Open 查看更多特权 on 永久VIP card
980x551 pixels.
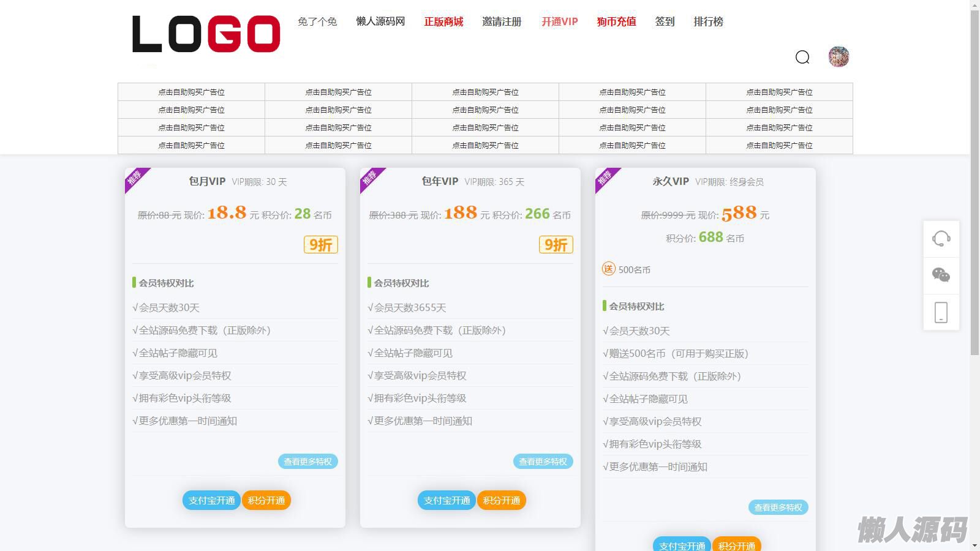[x=778, y=508]
